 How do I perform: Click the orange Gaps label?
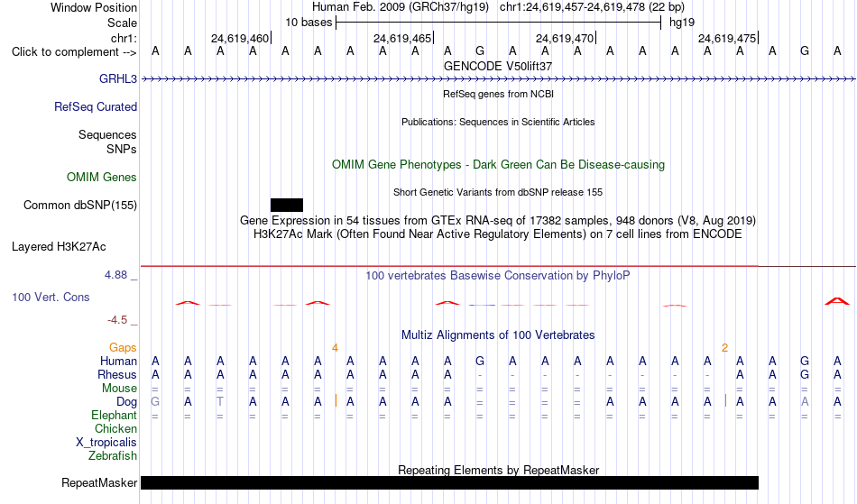[123, 347]
